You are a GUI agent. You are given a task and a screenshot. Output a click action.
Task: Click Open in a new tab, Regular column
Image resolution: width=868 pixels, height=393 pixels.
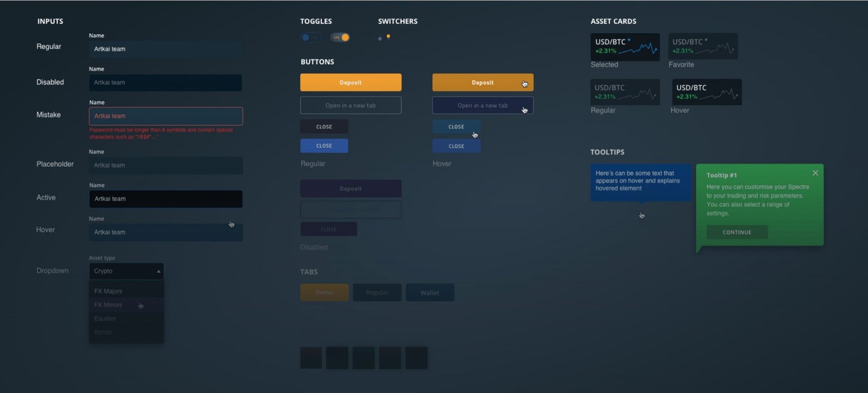350,105
